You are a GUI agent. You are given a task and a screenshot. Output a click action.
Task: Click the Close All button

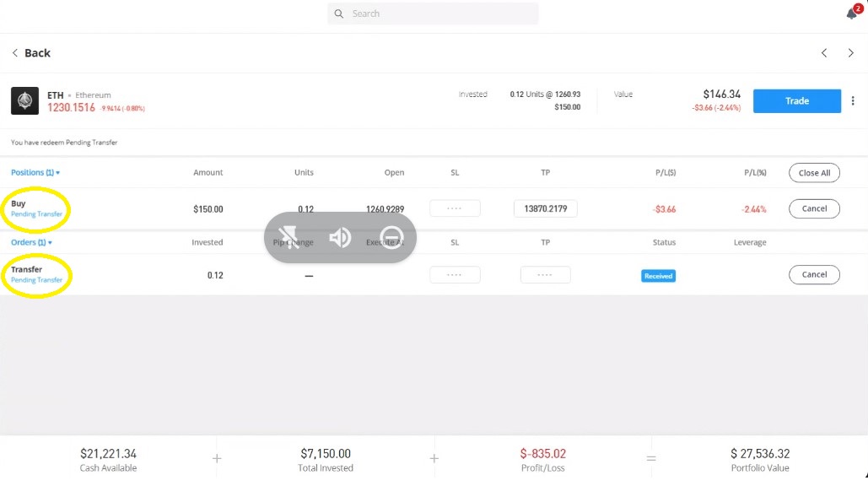coord(813,172)
